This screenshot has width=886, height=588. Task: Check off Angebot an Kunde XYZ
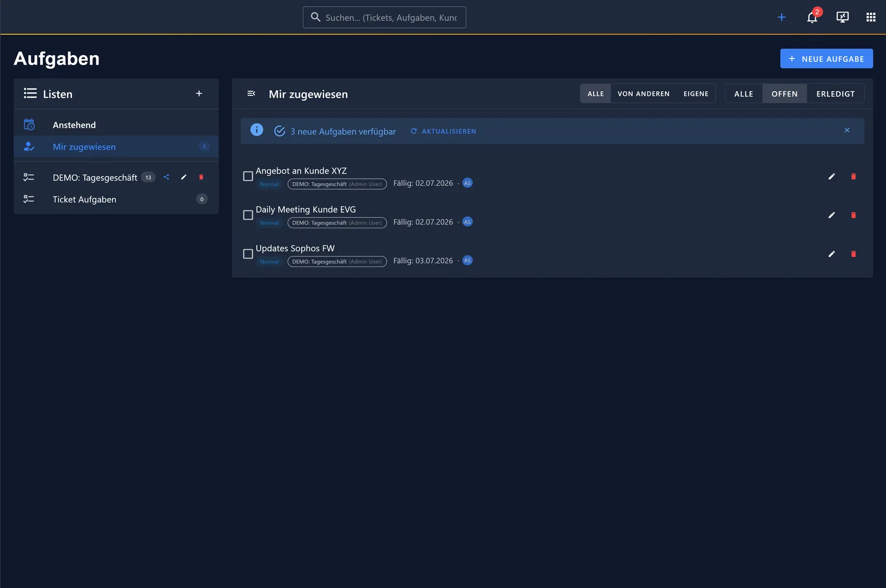point(248,177)
